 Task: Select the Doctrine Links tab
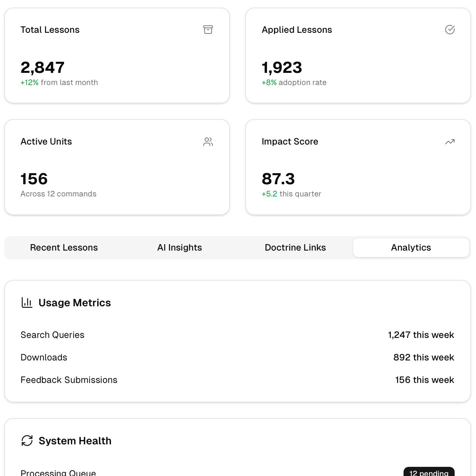point(295,248)
